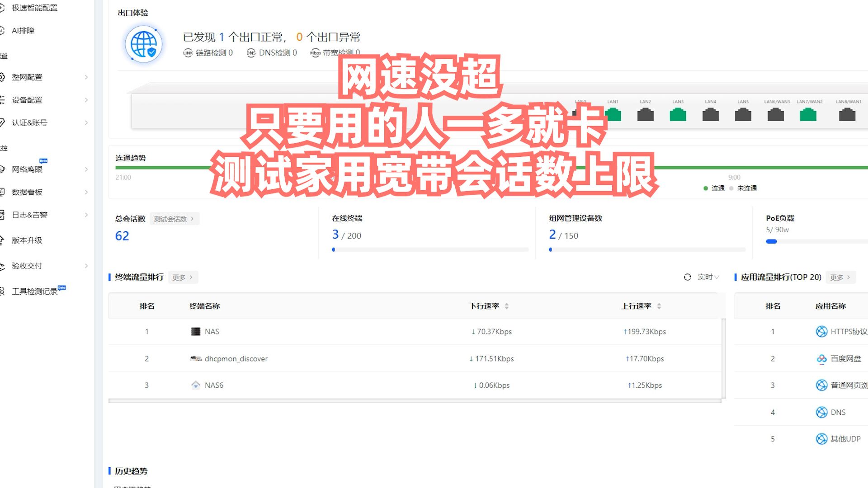This screenshot has width=868, height=488.
Task: Click the LAN6/WAN3 port icon
Action: (776, 115)
